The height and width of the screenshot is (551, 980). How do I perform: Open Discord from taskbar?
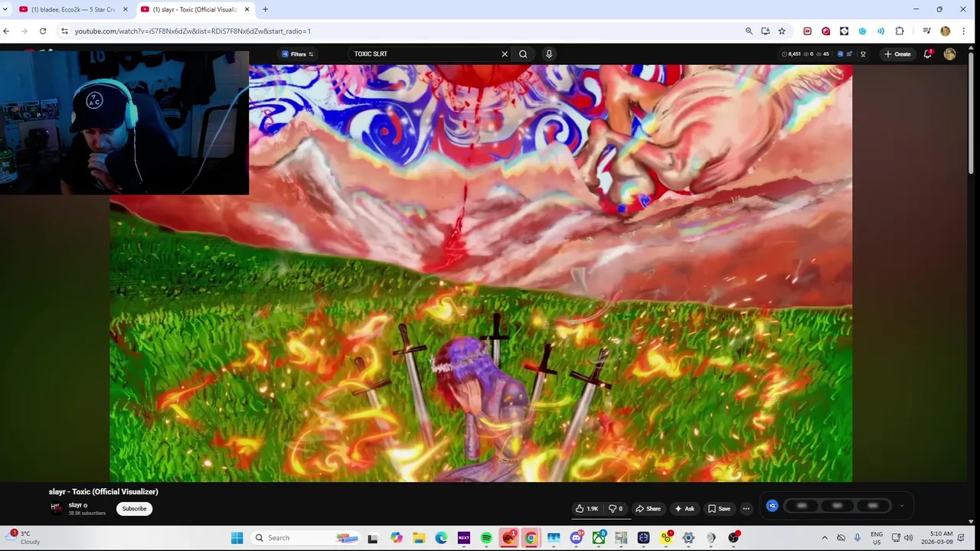click(x=577, y=538)
